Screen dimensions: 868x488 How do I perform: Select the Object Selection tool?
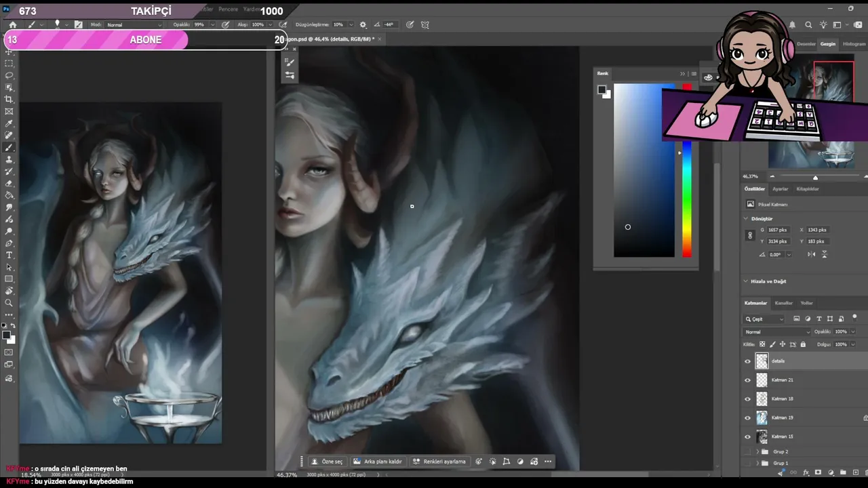click(x=9, y=87)
